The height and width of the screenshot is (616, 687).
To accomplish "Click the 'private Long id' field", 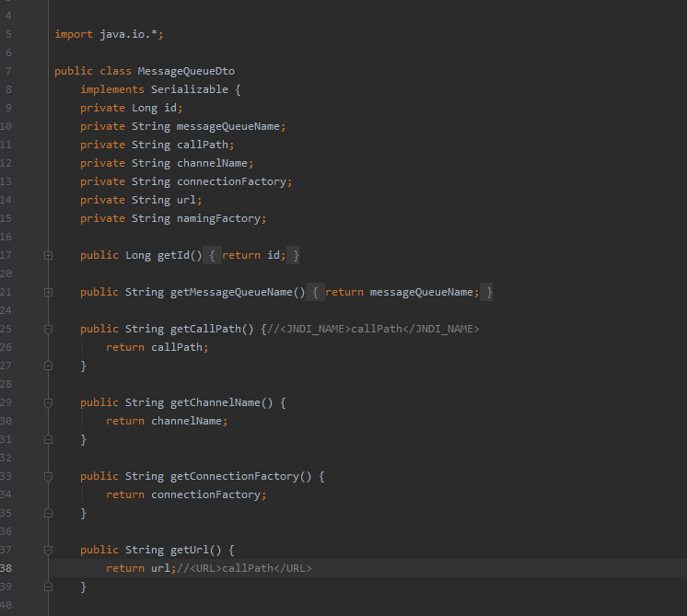I will coord(131,108).
